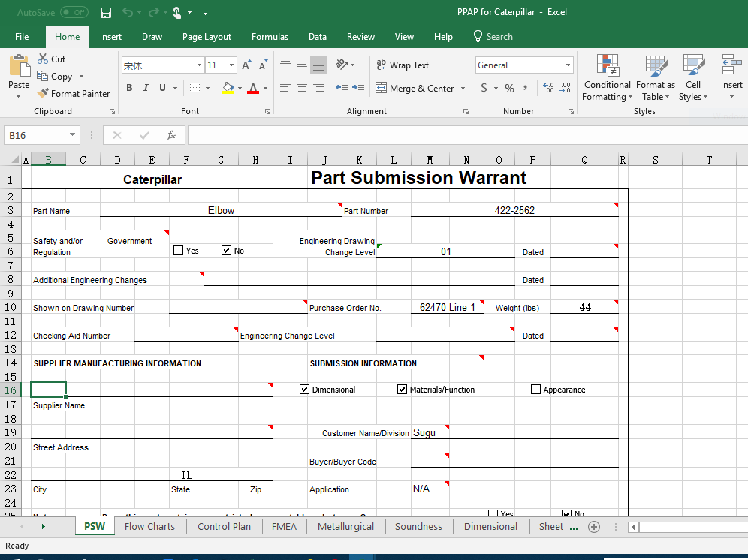
Task: Switch to the Formulas tab
Action: click(x=270, y=37)
